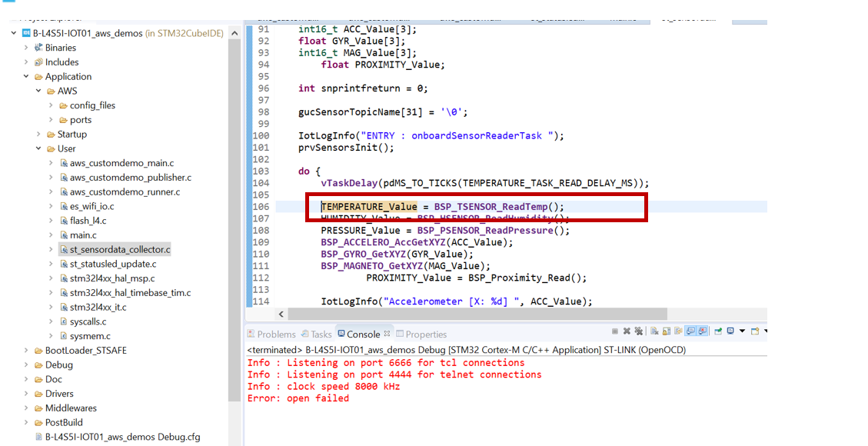
Task: Expand the Includes node
Action: coord(26,62)
